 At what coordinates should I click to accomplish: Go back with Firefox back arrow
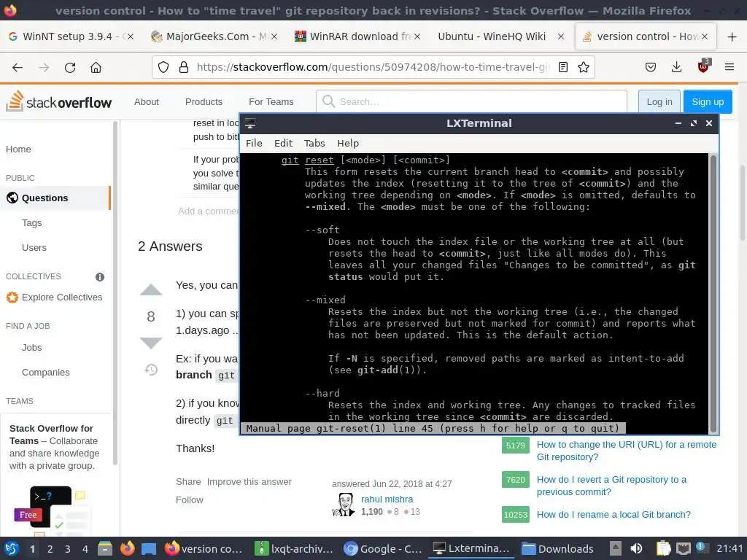coord(18,68)
